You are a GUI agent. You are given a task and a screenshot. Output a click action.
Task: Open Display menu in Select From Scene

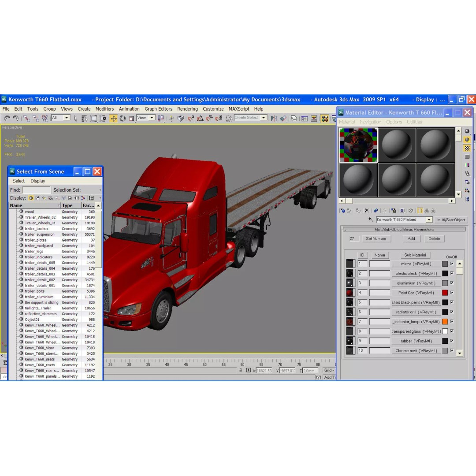[x=37, y=181]
